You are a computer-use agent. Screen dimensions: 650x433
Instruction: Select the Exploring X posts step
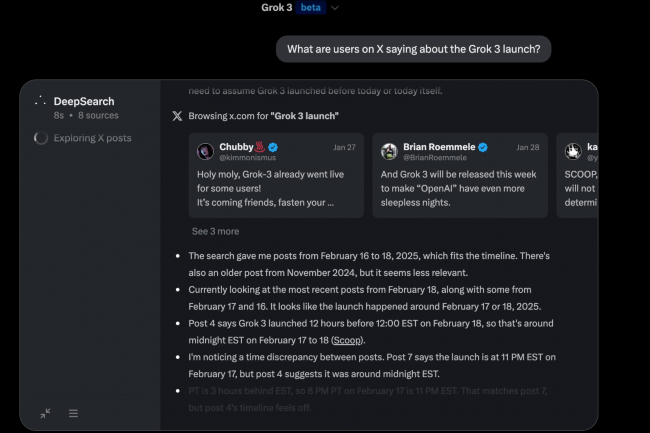tap(92, 138)
